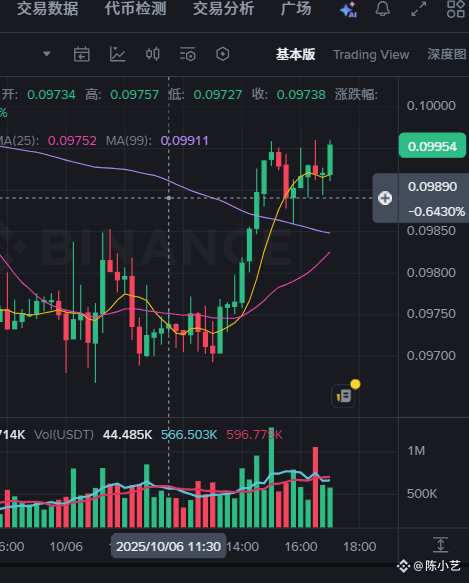Switch to Trading View chart mode

[371, 55]
